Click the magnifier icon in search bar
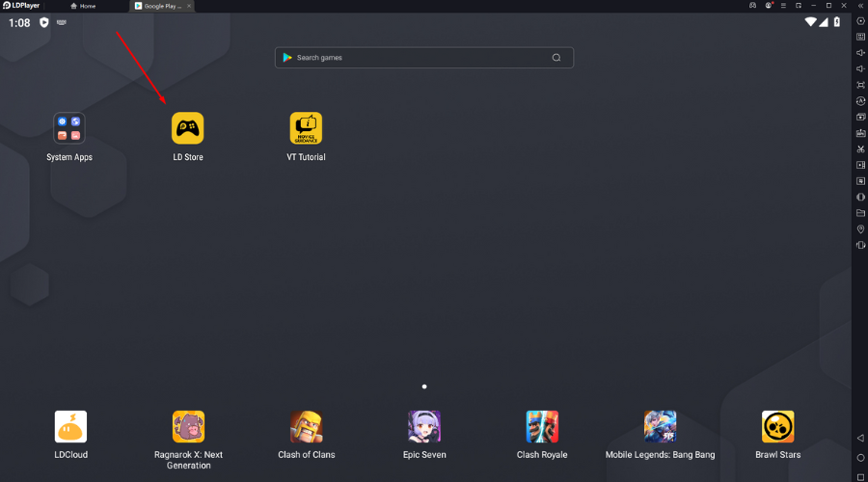868x482 pixels. pos(556,58)
